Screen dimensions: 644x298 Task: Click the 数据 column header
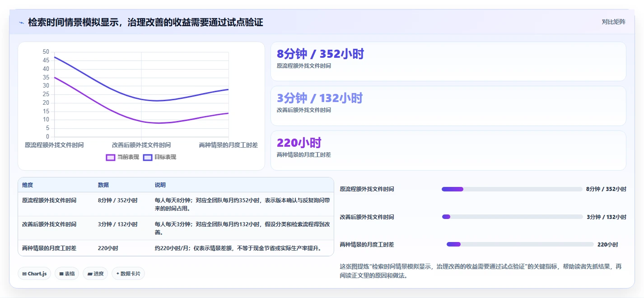[x=103, y=185]
